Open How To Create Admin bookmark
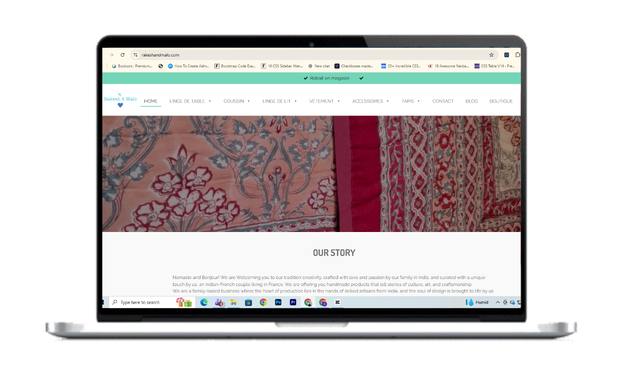The image size is (622, 380). point(188,66)
